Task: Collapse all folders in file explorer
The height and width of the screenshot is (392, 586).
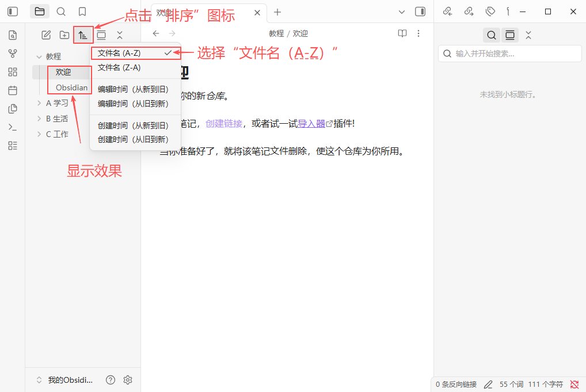Action: tap(120, 35)
